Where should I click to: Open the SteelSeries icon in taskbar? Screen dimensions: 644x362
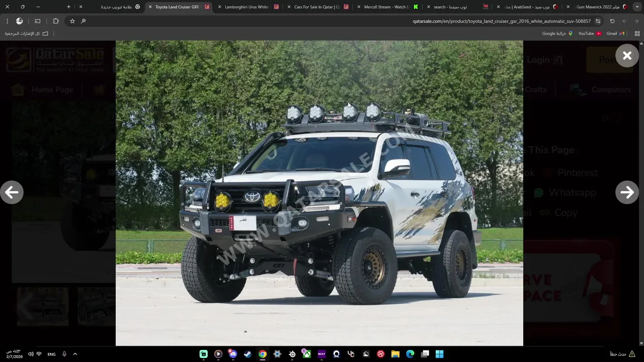point(292,354)
